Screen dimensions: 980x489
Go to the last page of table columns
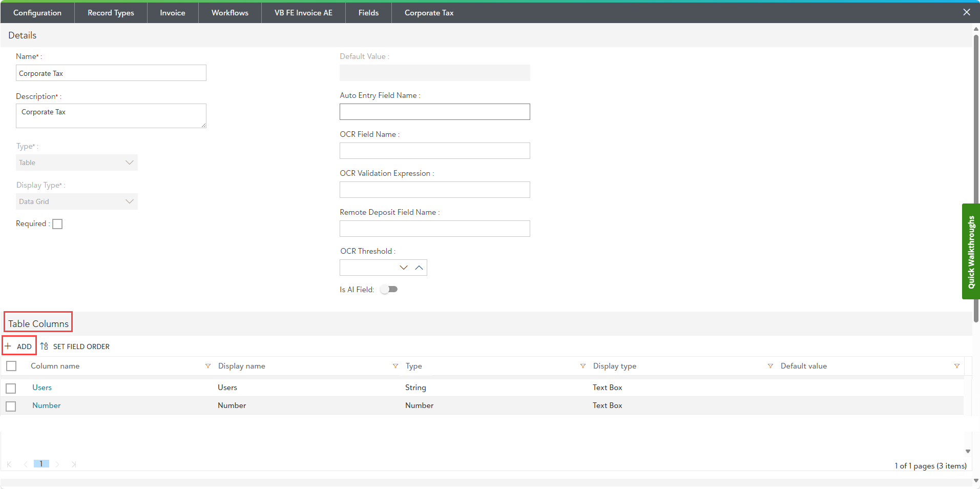tap(74, 464)
